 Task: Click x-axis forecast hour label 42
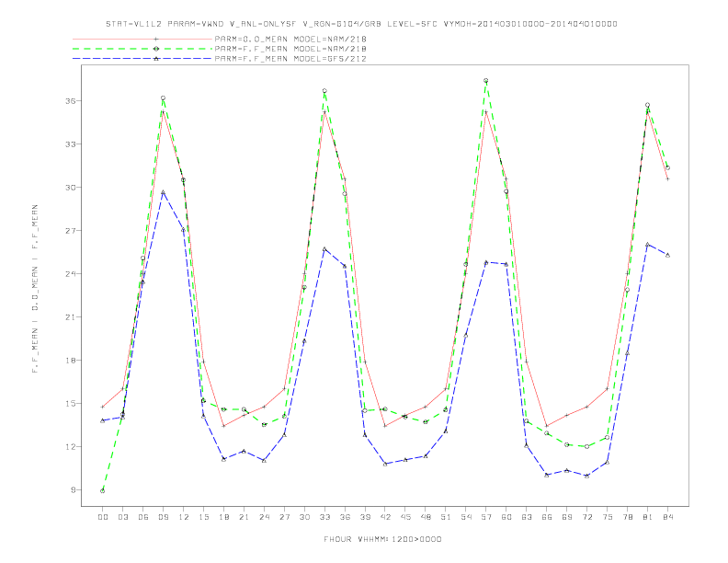385,517
